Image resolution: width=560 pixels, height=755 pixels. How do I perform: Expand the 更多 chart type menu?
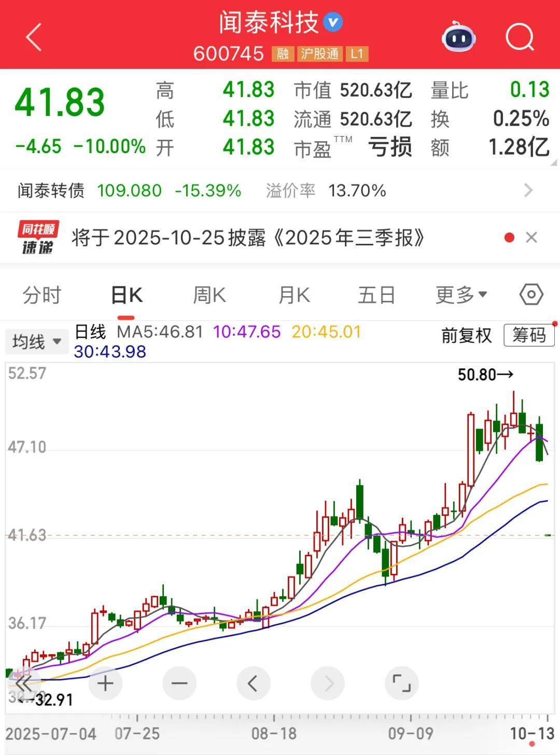click(460, 295)
